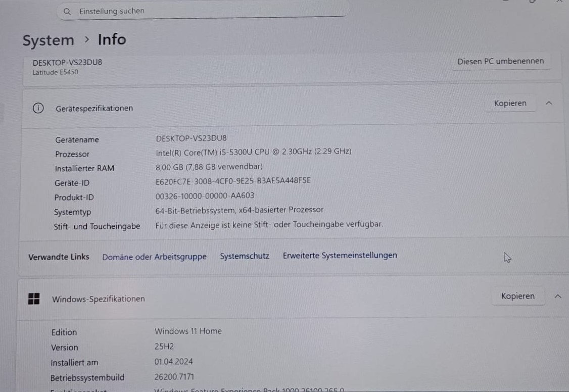This screenshot has height=392, width=569.
Task: Click the 'Verwandte Links' label
Action: point(59,257)
